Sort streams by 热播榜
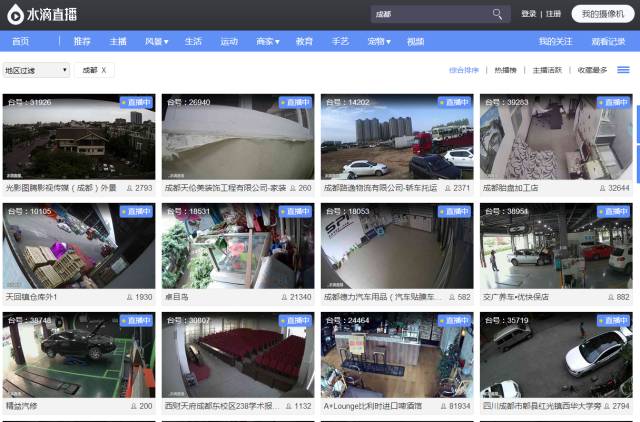The image size is (640, 422). pos(505,70)
